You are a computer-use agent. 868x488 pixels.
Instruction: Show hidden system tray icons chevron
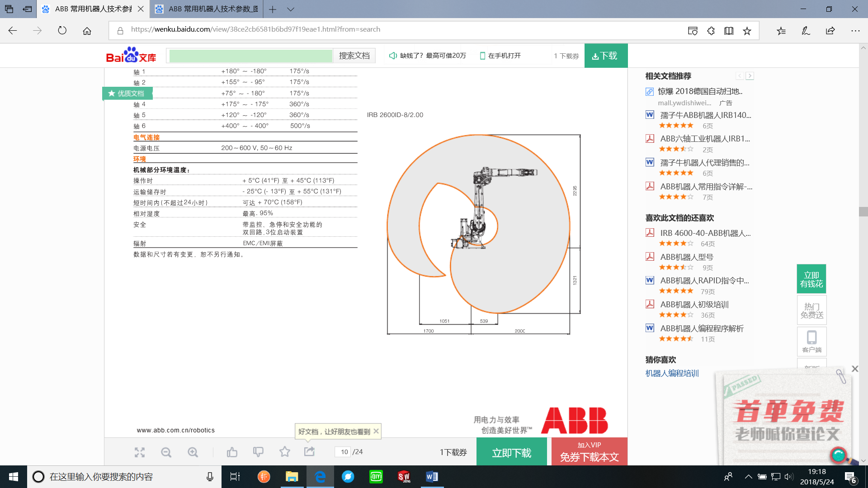(749, 477)
